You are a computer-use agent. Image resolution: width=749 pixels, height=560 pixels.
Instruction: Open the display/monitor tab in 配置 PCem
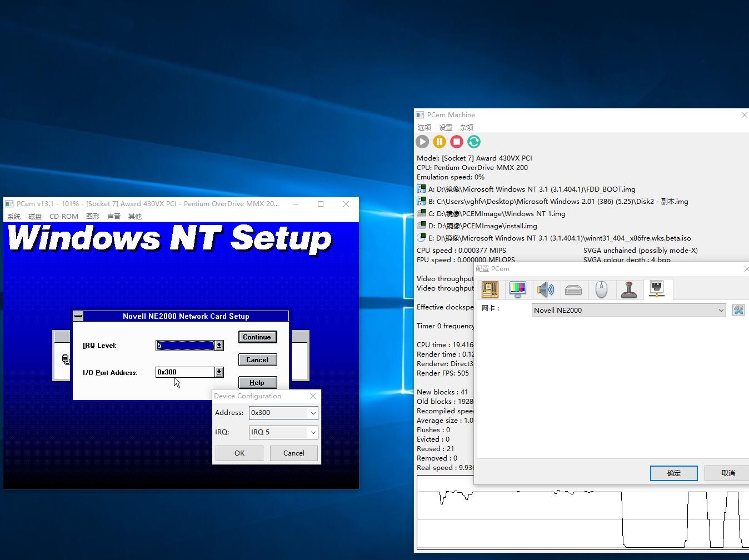(x=517, y=289)
